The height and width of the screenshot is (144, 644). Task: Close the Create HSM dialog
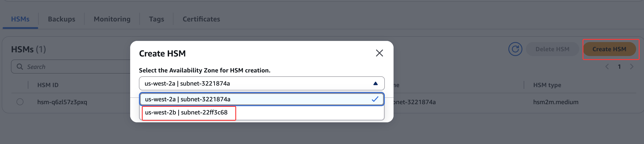379,53
